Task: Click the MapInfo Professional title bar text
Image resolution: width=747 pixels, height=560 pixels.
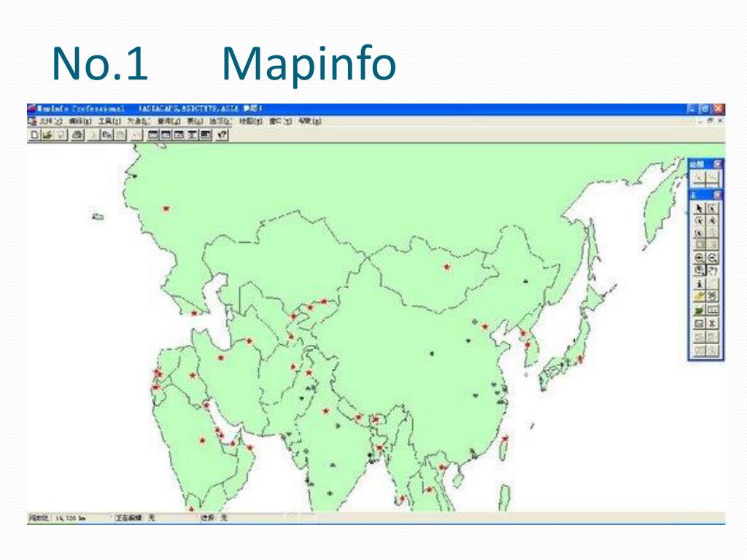Action: point(81,109)
